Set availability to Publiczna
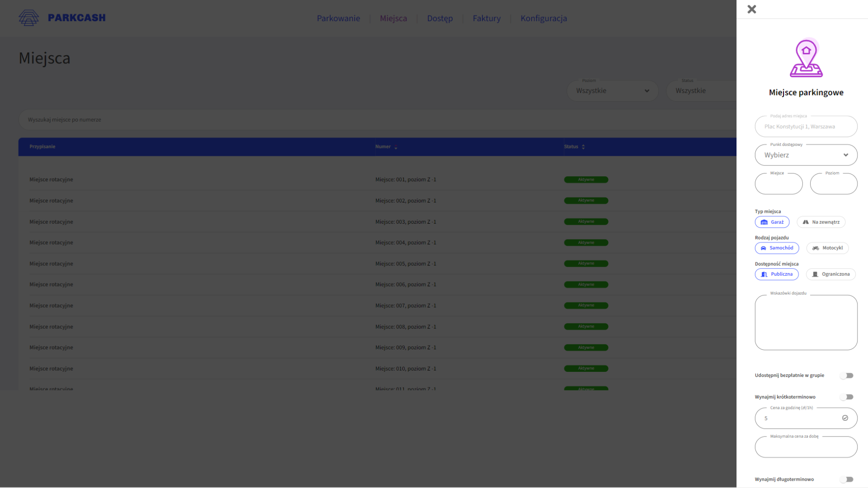The width and height of the screenshot is (868, 488). click(777, 274)
